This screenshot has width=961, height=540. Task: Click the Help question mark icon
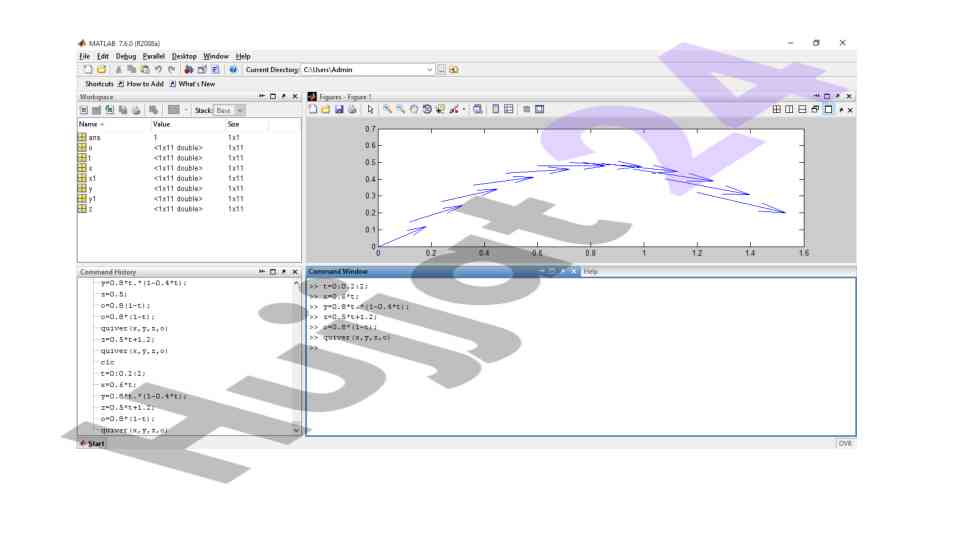[233, 70]
